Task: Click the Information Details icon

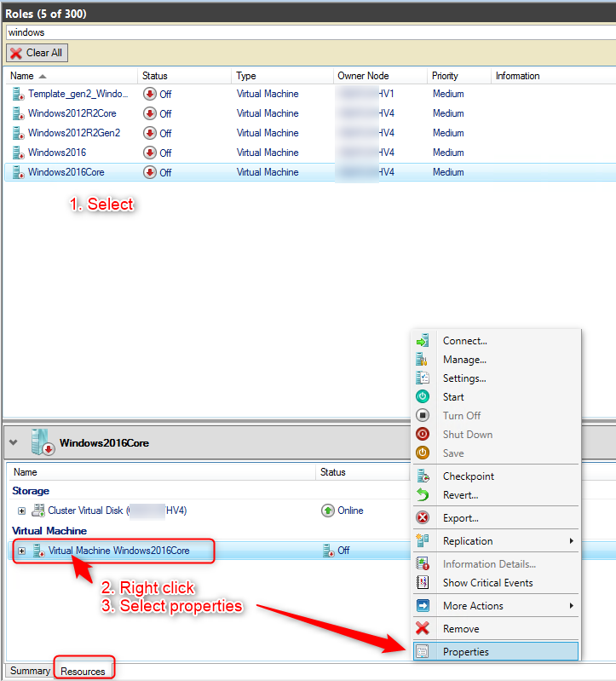Action: tap(423, 563)
